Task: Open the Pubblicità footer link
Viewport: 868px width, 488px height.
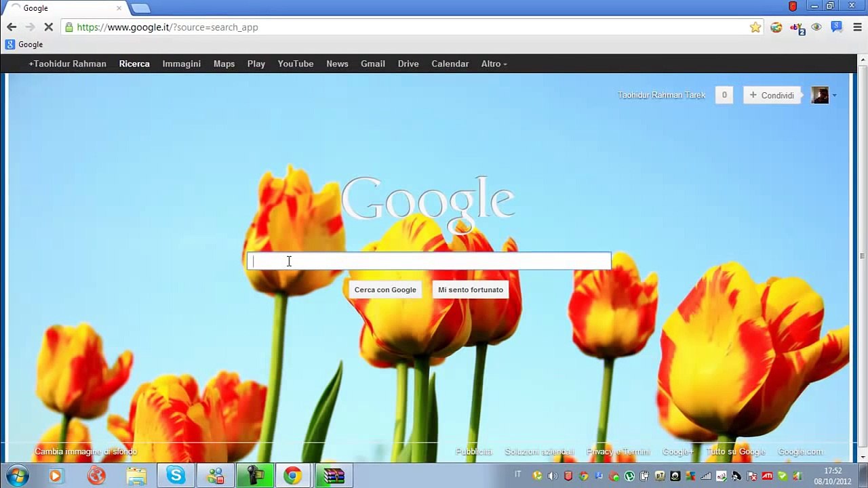Action: (473, 452)
